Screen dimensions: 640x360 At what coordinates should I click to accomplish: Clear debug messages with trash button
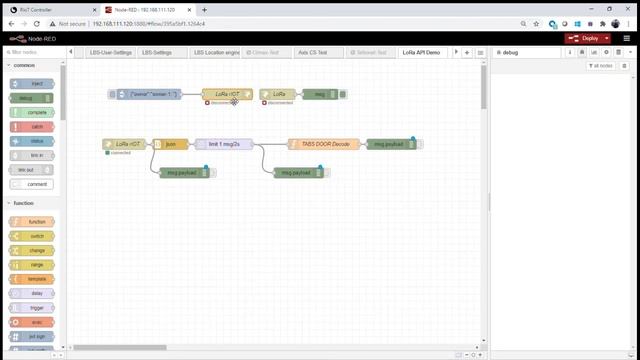click(624, 66)
